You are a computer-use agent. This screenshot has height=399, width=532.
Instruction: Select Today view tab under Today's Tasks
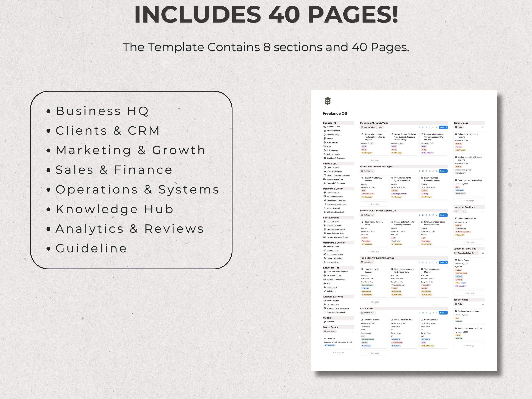tap(459, 128)
